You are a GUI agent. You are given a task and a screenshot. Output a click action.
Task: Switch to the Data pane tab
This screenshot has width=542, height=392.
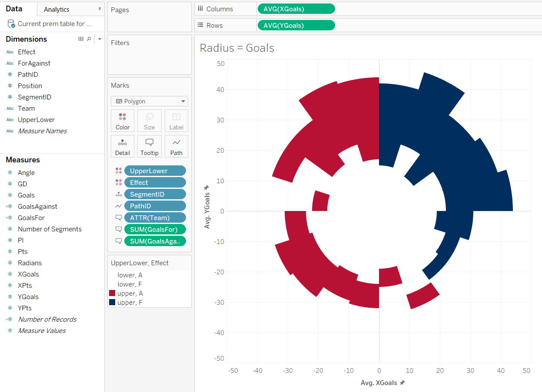point(14,9)
